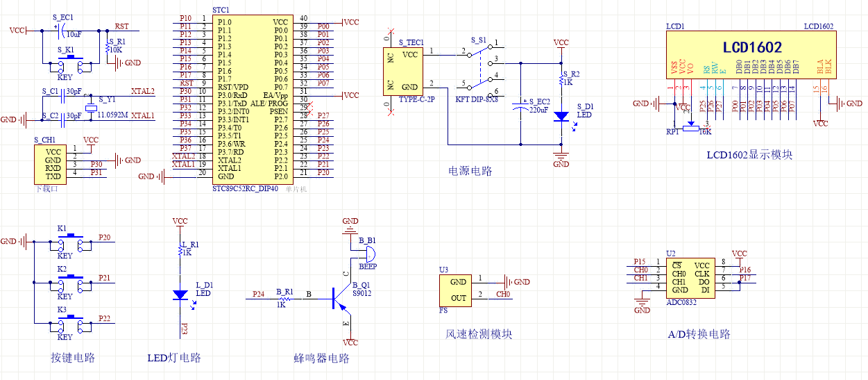The width and height of the screenshot is (868, 380).
Task: Select the K3 key pushbutton
Action: pos(70,322)
